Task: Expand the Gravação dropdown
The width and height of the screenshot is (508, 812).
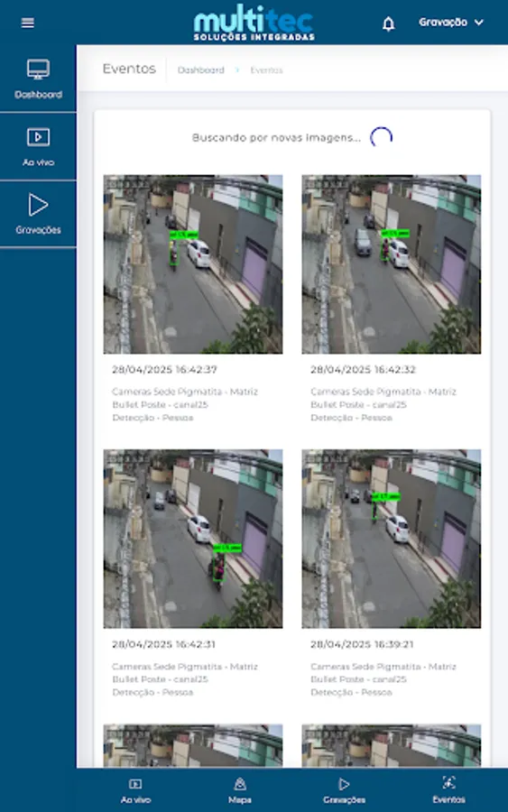Action: (450, 23)
